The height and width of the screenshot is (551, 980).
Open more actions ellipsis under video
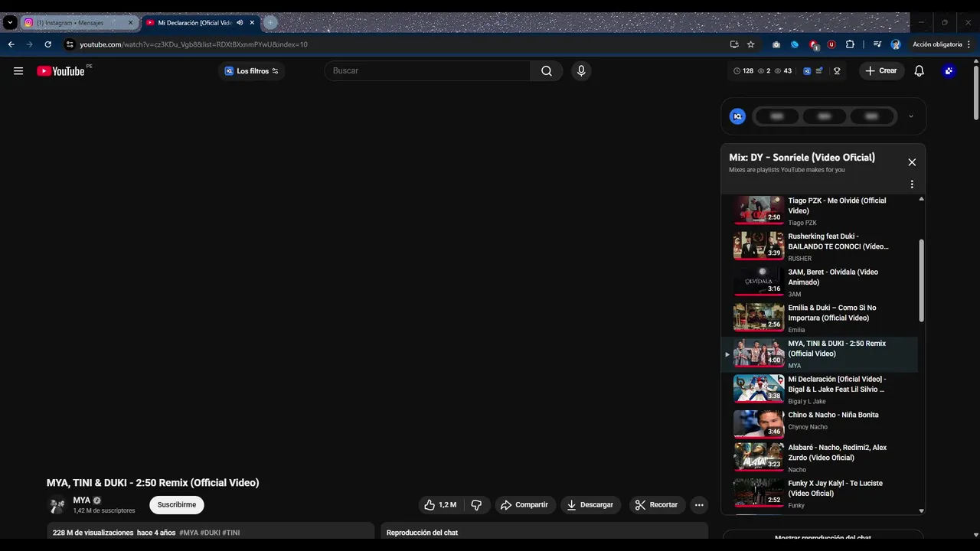699,505
